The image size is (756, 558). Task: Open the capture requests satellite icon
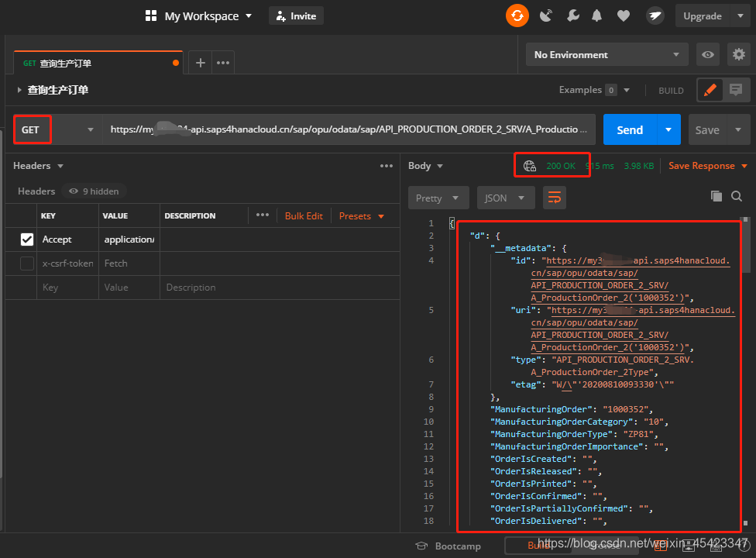(x=546, y=16)
